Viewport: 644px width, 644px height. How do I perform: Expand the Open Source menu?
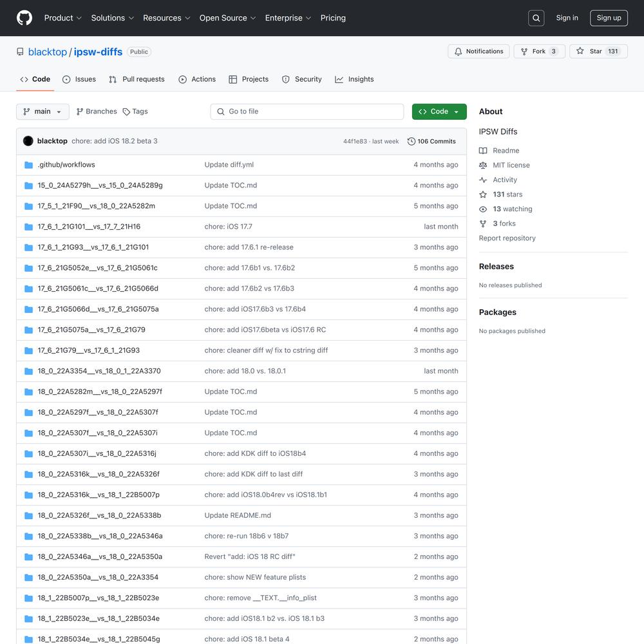227,18
